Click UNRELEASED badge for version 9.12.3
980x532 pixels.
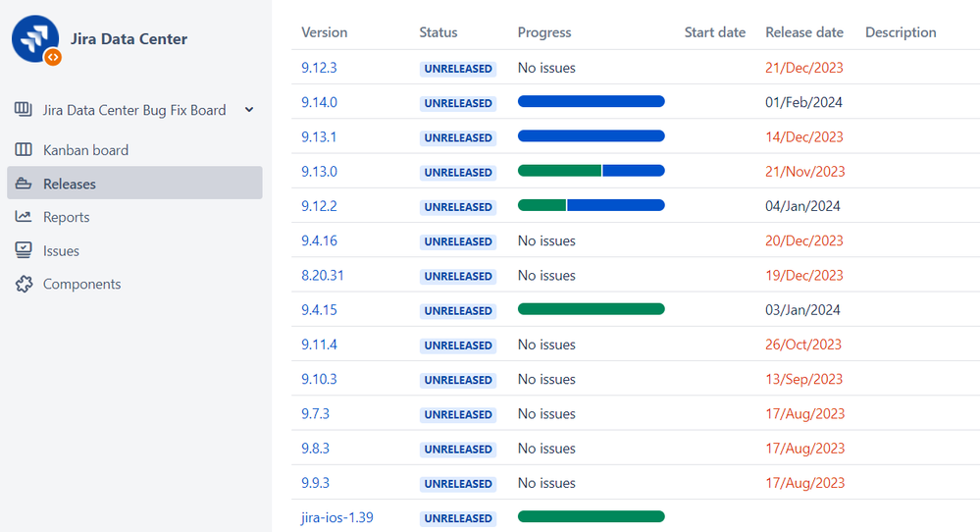point(457,69)
